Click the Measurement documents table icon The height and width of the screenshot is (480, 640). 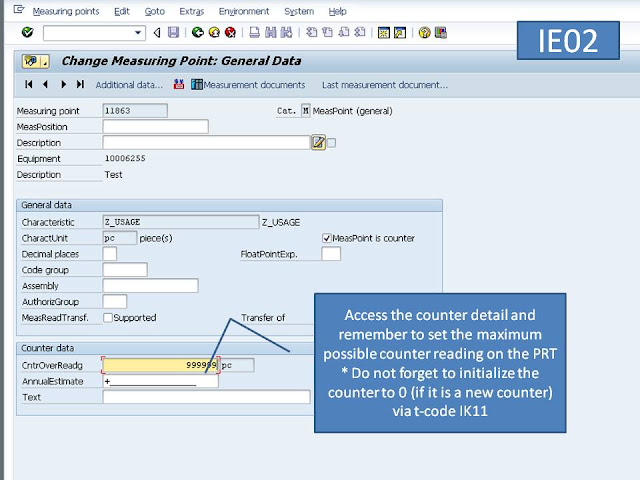tap(197, 84)
